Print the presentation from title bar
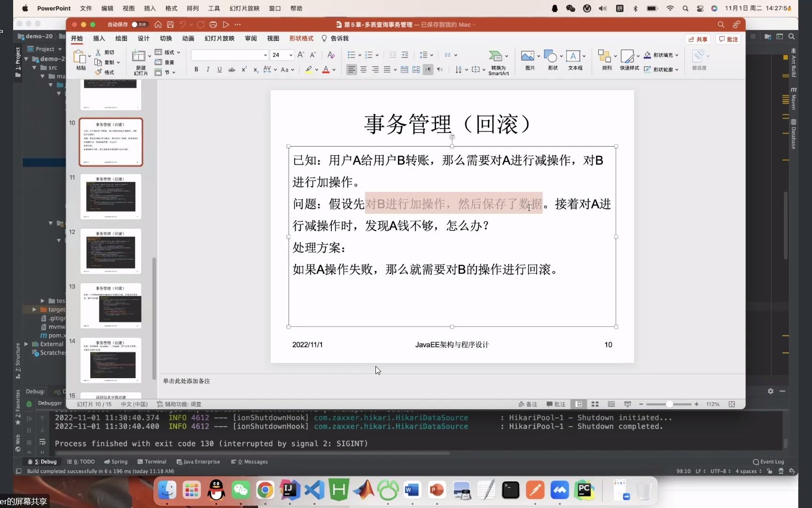812x508 pixels. [x=213, y=24]
